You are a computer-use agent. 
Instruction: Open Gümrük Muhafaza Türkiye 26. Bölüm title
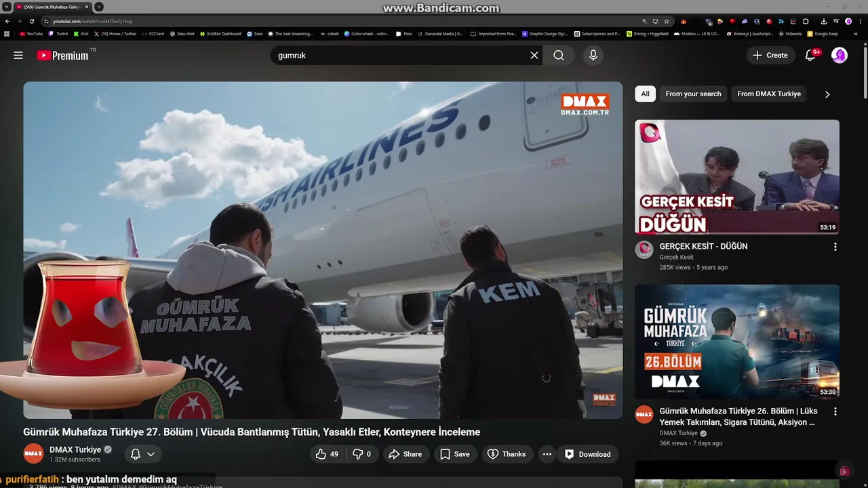738,416
